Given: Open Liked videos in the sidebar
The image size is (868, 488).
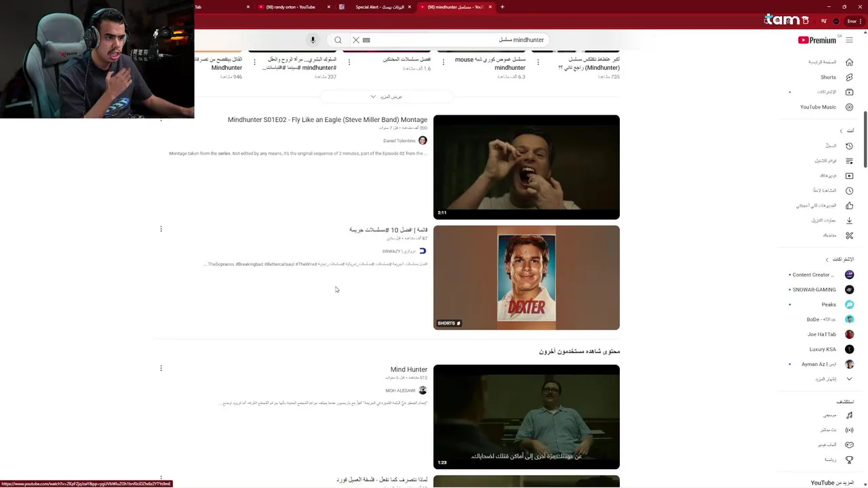Looking at the screenshot, I should pos(849,205).
